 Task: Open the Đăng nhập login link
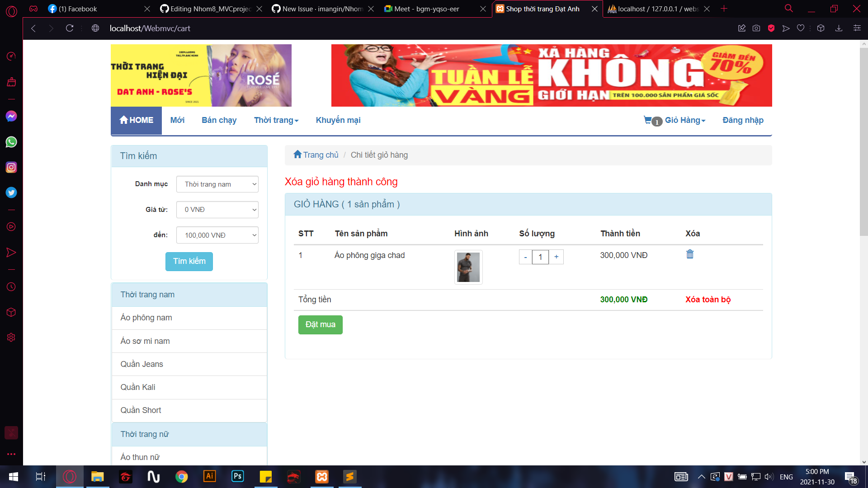point(743,120)
